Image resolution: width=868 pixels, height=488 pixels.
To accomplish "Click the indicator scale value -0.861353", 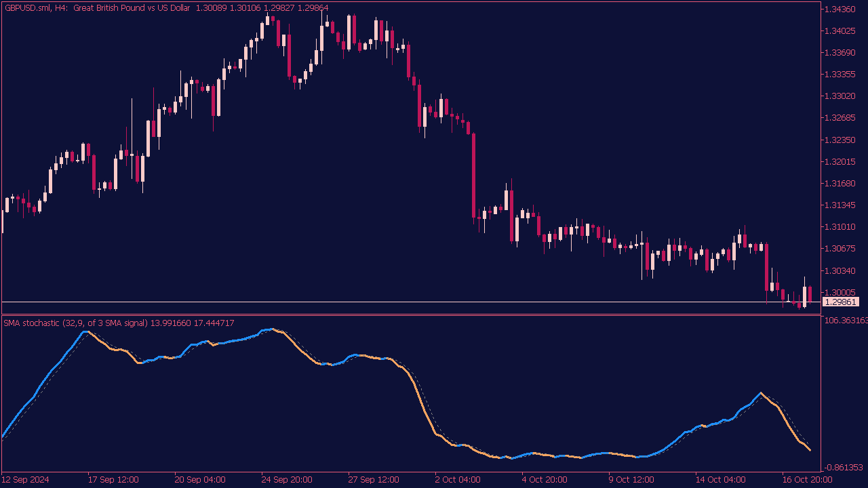I will (844, 468).
